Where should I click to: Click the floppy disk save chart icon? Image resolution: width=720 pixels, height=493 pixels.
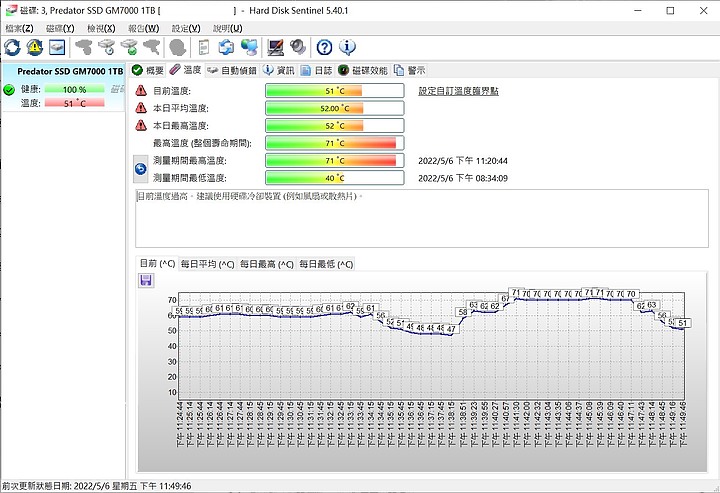coord(146,280)
